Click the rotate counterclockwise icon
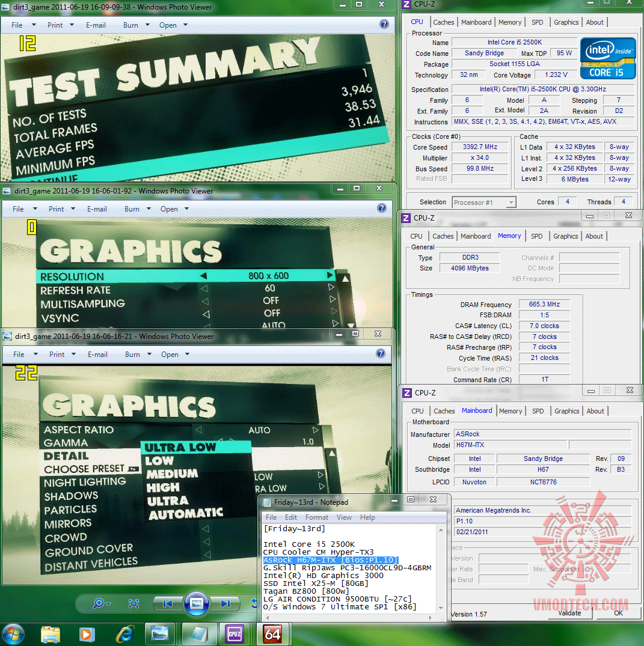The width and height of the screenshot is (644, 646). pyautogui.click(x=254, y=603)
